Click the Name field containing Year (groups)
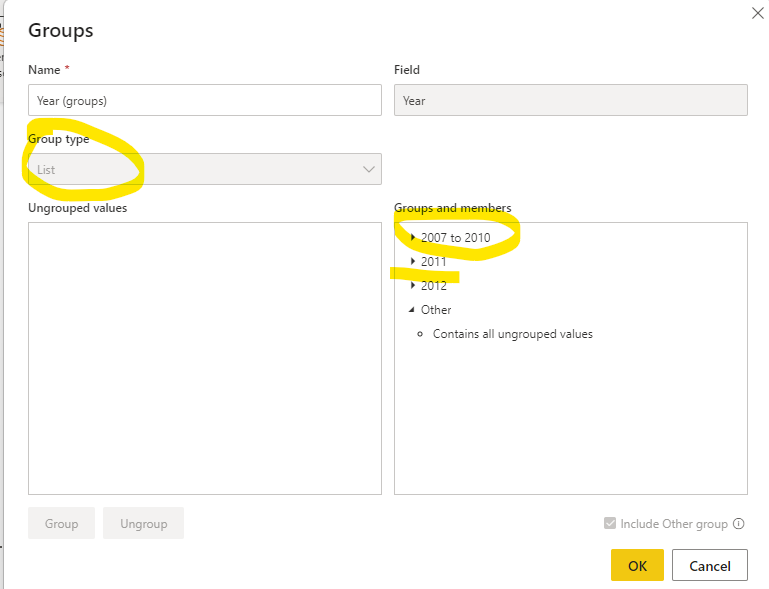Screen dimensions: 769x589 tap(205, 100)
